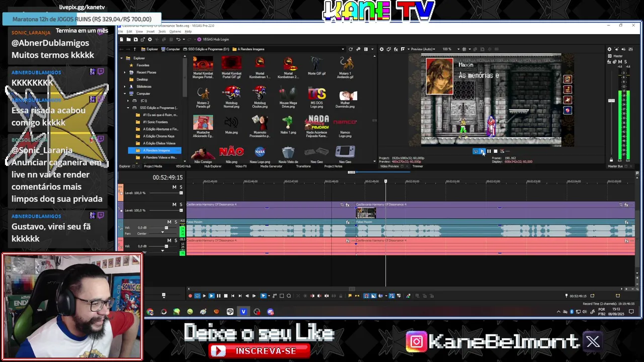Click Master FX icon on Master Bus
644x362 pixels.
[609, 62]
